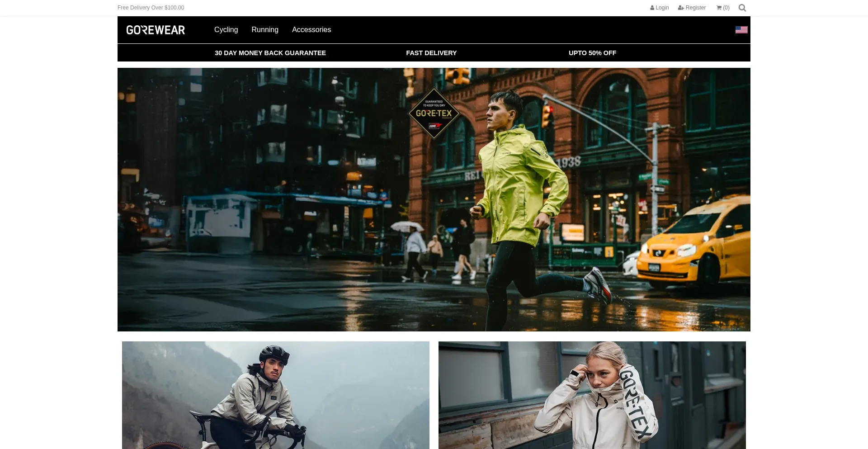Click the Login link
868x449 pixels.
click(x=660, y=8)
